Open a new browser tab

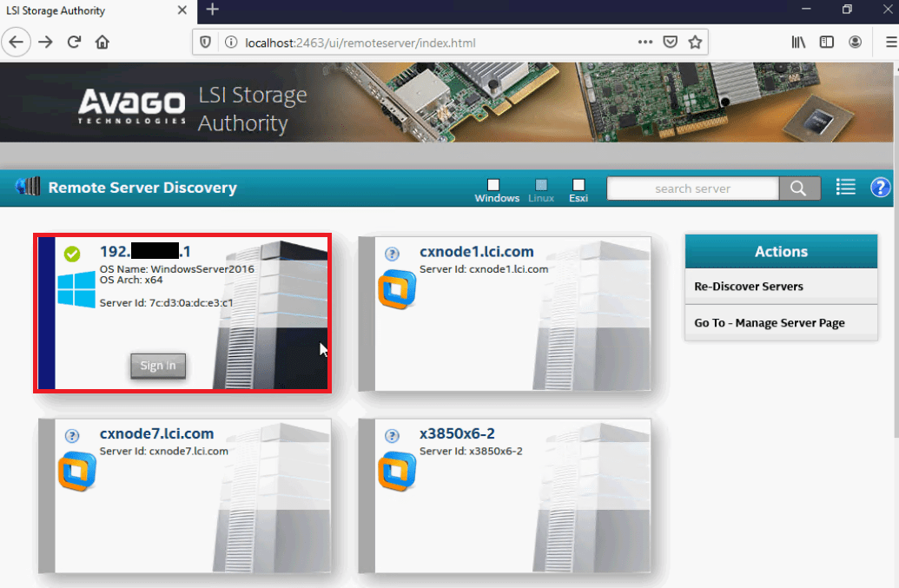(212, 10)
